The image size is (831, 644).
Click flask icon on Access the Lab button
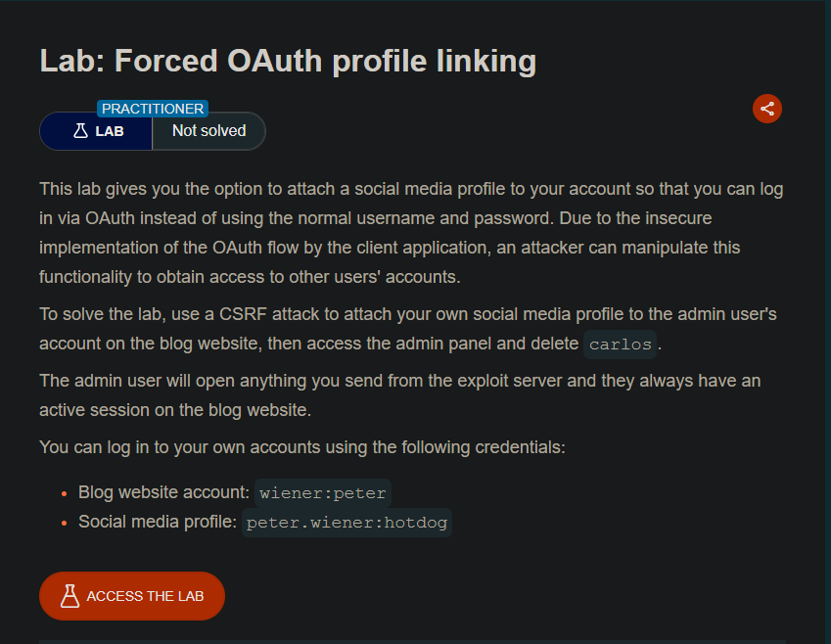coord(69,596)
